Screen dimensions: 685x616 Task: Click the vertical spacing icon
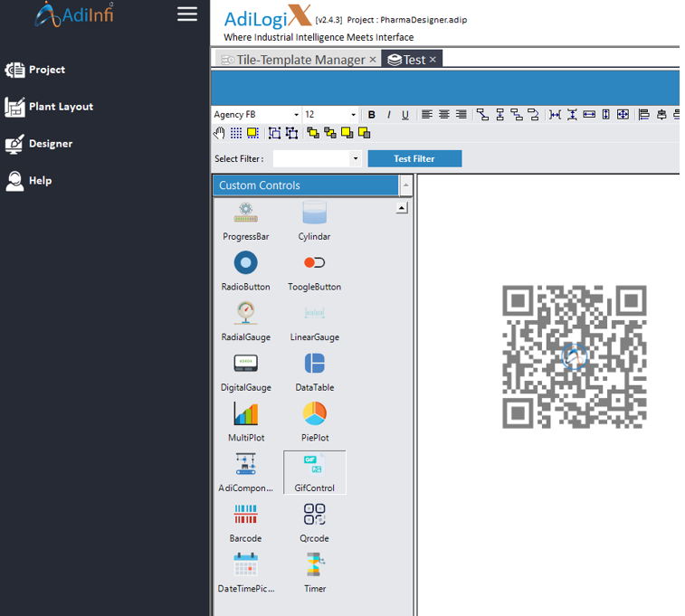click(x=572, y=114)
